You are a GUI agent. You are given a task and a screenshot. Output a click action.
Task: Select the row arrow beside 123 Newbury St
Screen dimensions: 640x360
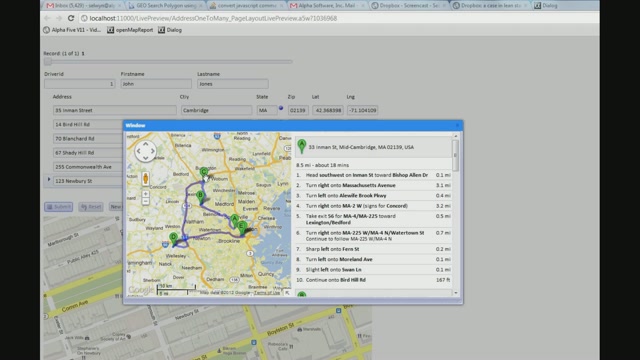49,180
